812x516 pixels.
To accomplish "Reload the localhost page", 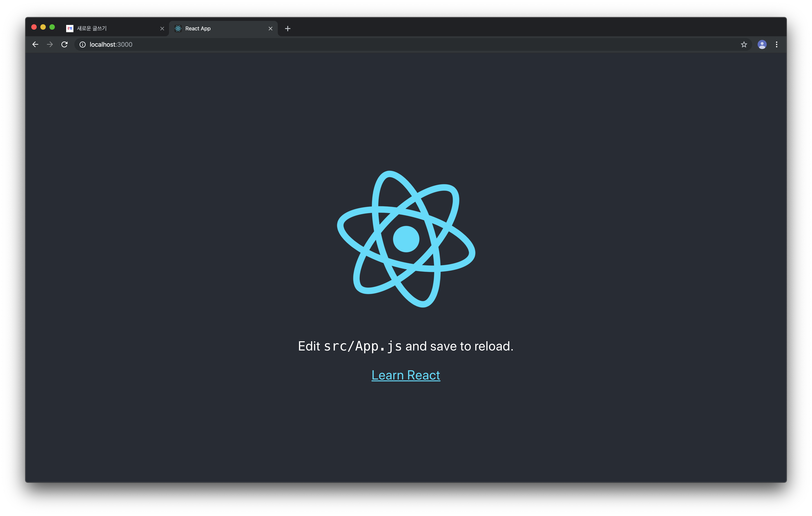I will point(64,44).
